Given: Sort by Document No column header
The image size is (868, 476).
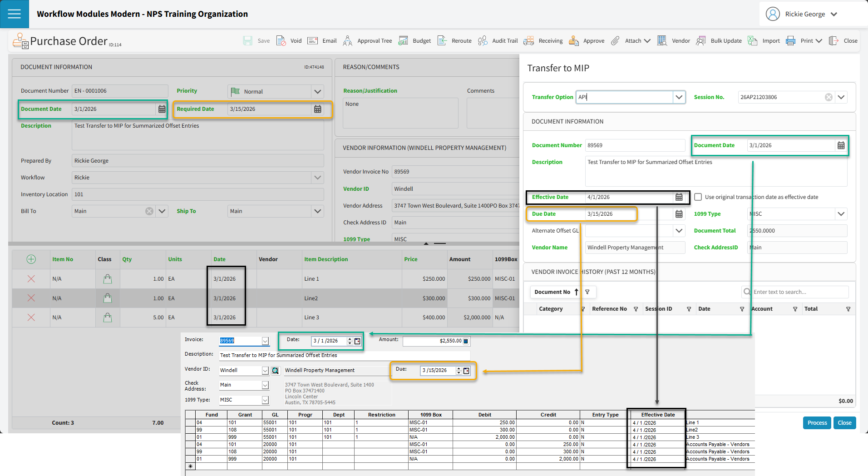Looking at the screenshot, I should pyautogui.click(x=552, y=292).
